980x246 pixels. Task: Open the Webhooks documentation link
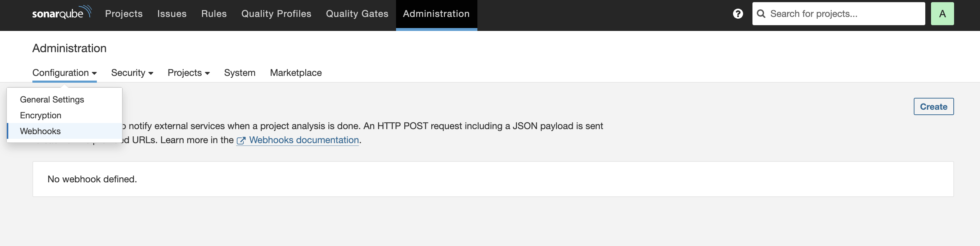point(304,140)
